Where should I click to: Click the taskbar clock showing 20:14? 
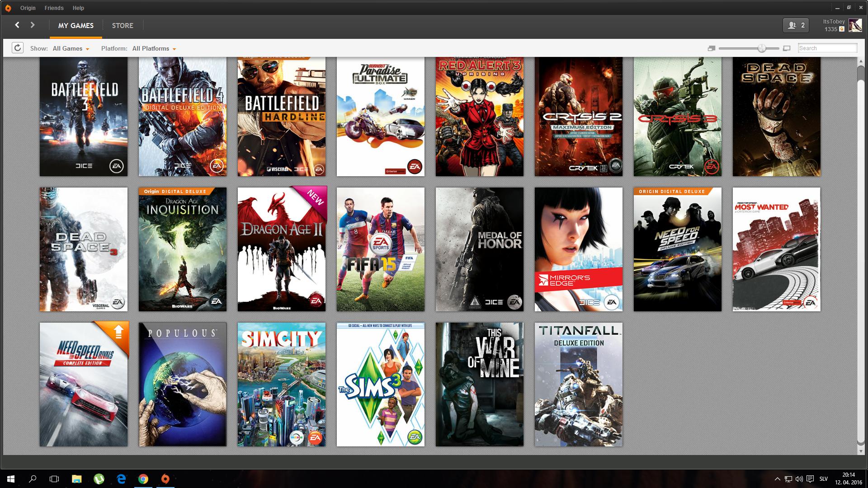(x=849, y=479)
